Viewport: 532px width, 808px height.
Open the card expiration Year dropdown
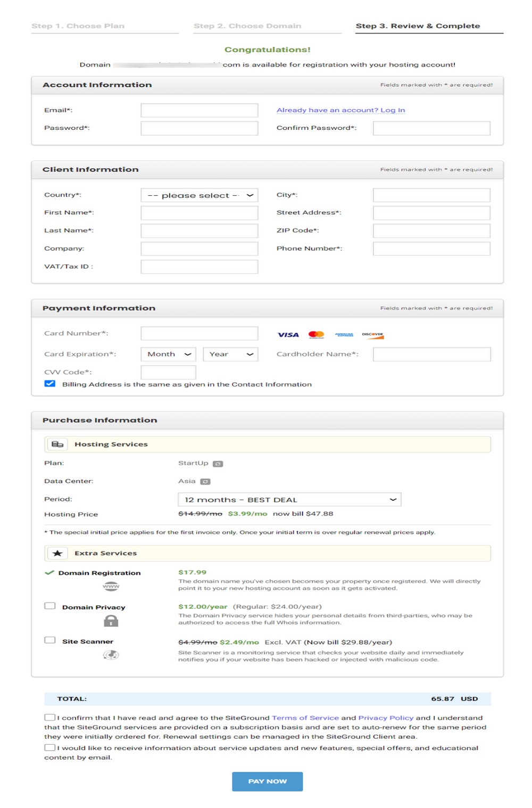coord(230,354)
